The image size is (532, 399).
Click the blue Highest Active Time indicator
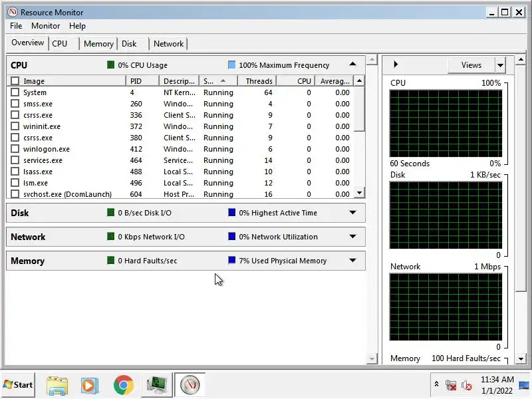click(231, 213)
